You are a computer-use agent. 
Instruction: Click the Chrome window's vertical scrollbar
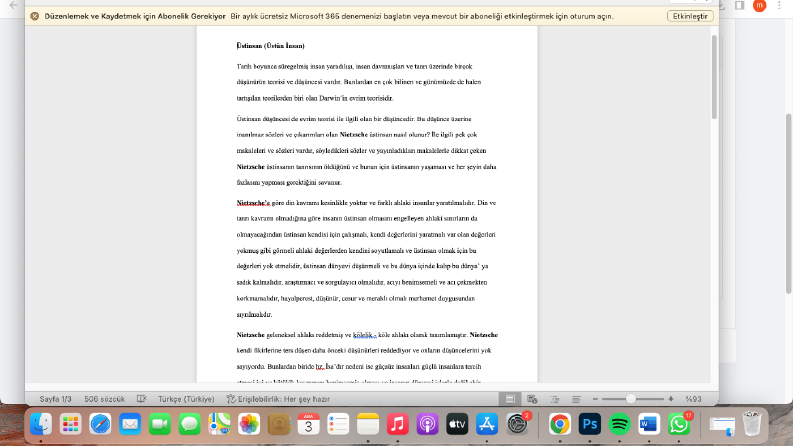788,202
